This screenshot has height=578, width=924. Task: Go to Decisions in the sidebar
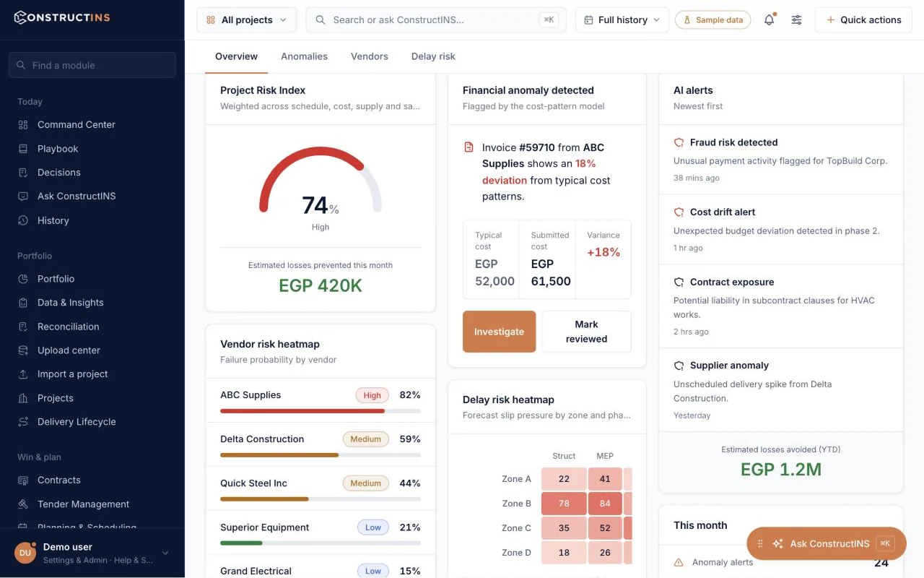[92, 172]
